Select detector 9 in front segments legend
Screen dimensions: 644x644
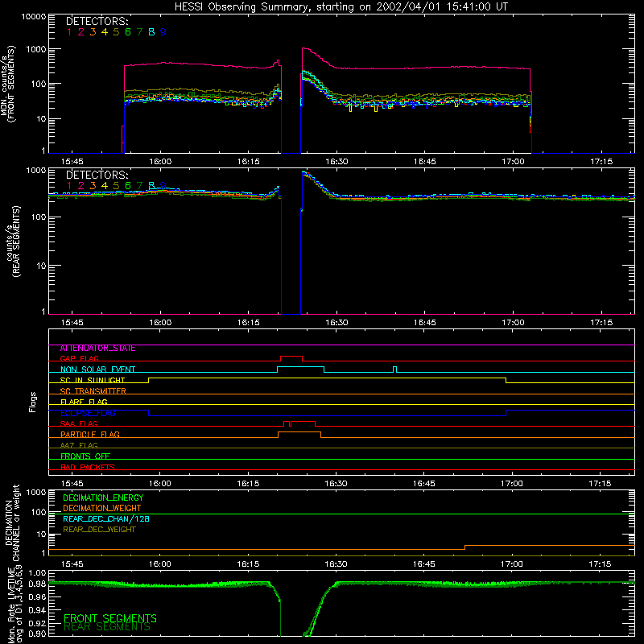[x=163, y=32]
